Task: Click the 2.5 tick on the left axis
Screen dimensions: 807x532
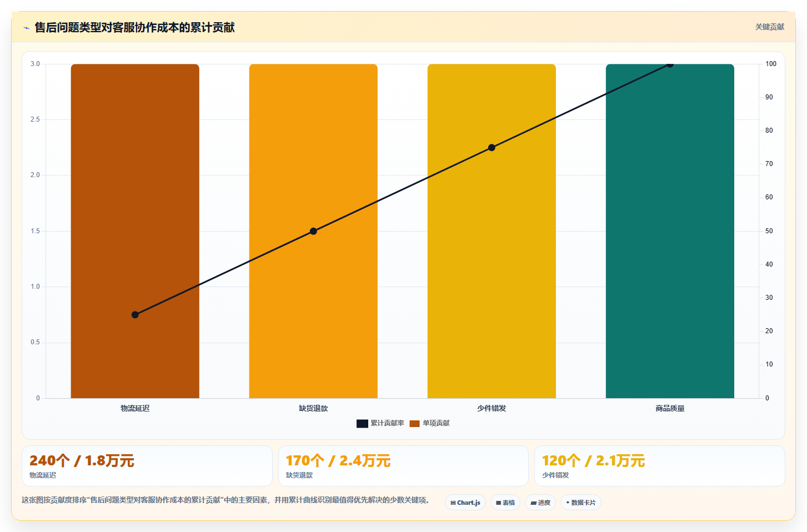Action: pyautogui.click(x=35, y=119)
